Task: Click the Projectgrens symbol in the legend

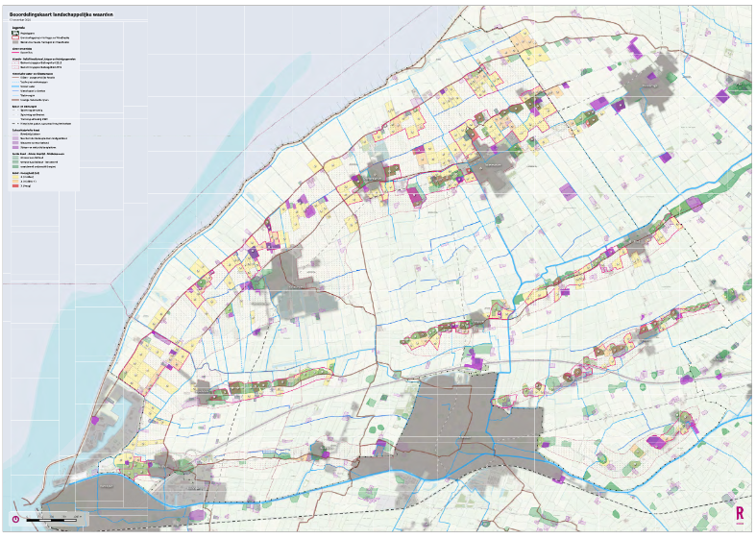Action: pos(15,32)
